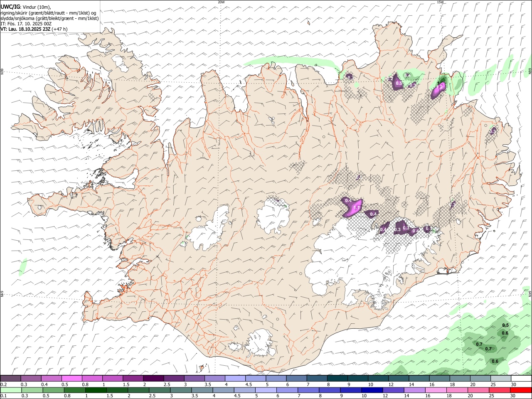Viewport: 532px width, 399px height.
Task: Click the UWC/IG Vindur (10m) title text
Action: (x=26, y=7)
